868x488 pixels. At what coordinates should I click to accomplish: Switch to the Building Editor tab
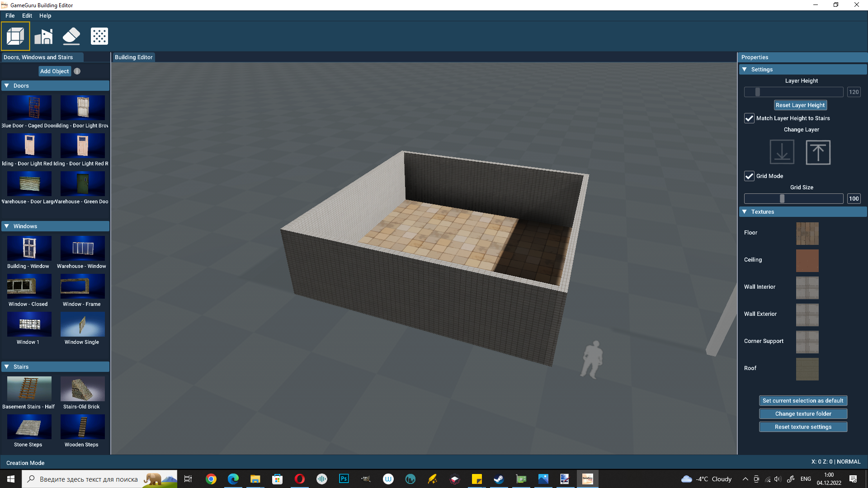tap(133, 57)
